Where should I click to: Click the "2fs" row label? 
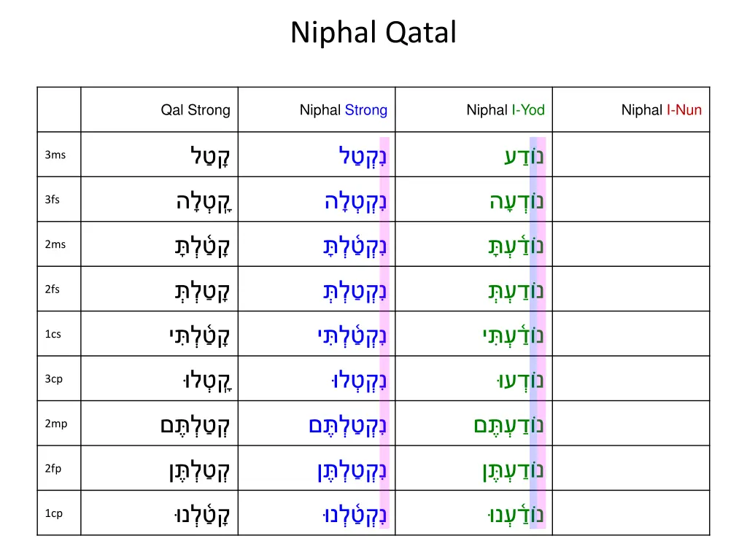(53, 289)
